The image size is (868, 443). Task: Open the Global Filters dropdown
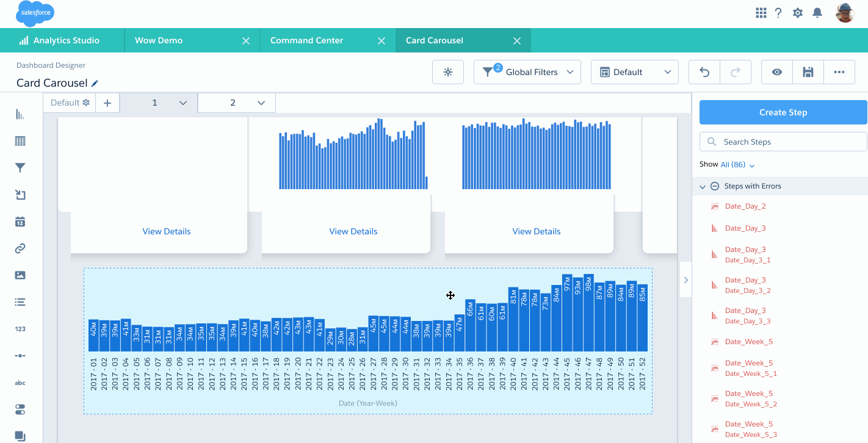[x=527, y=72]
